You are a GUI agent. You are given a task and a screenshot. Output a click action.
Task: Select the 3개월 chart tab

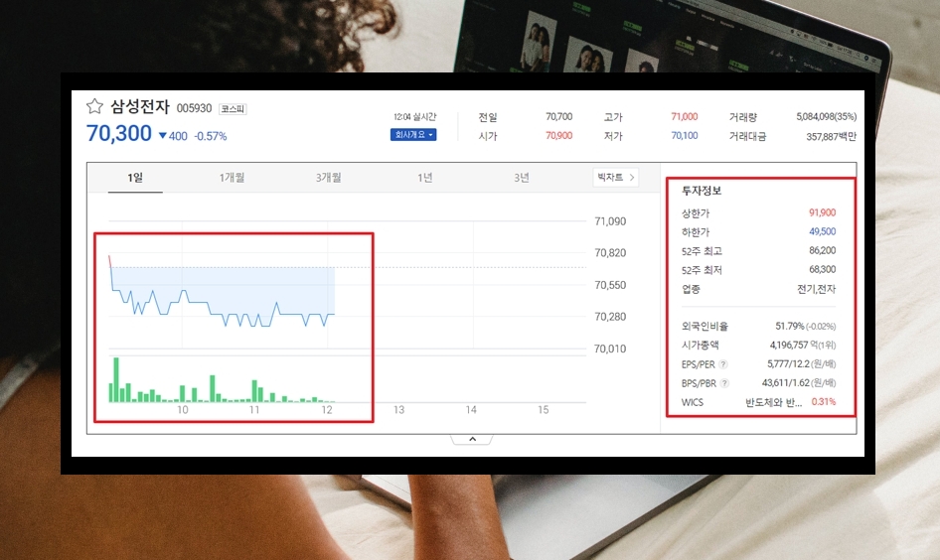tap(328, 178)
